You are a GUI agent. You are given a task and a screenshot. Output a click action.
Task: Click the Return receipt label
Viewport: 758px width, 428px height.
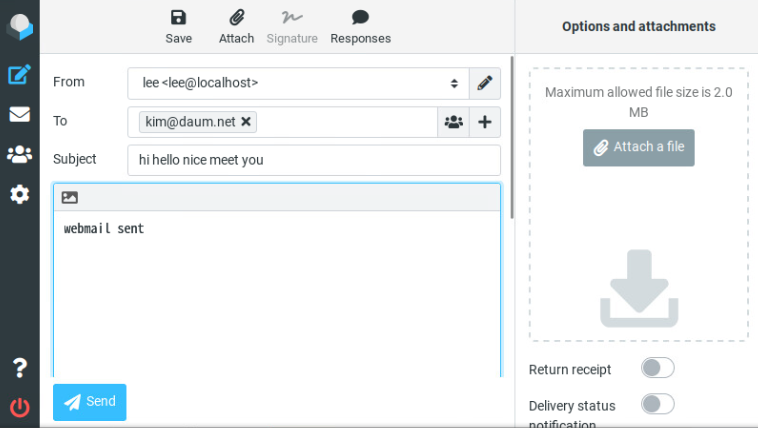point(570,369)
